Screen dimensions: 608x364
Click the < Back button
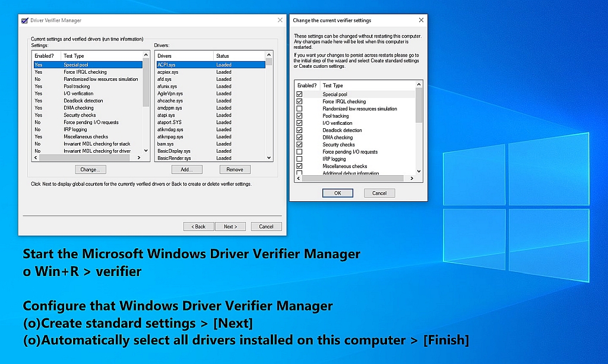198,226
